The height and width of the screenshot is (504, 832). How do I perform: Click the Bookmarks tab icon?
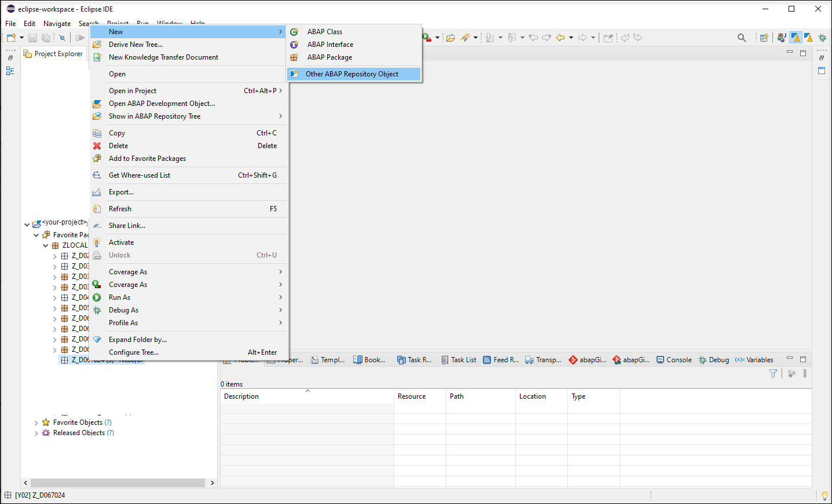tap(358, 360)
